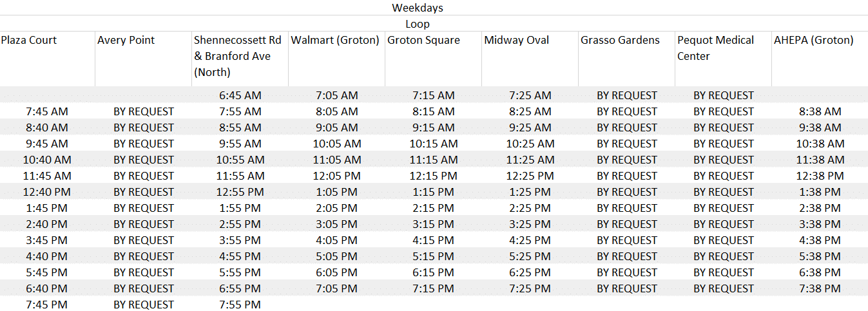
Task: Click the Grasso Gardens column header
Action: click(620, 40)
